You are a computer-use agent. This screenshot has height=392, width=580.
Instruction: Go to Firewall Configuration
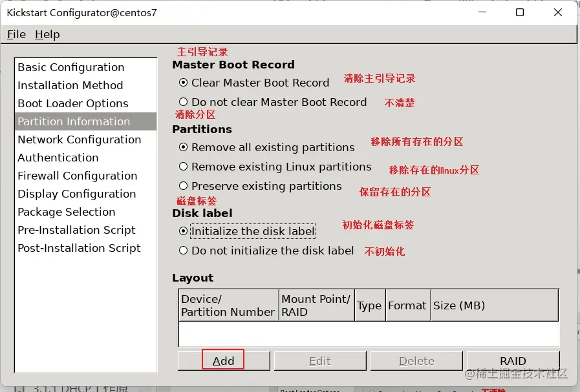(85, 176)
